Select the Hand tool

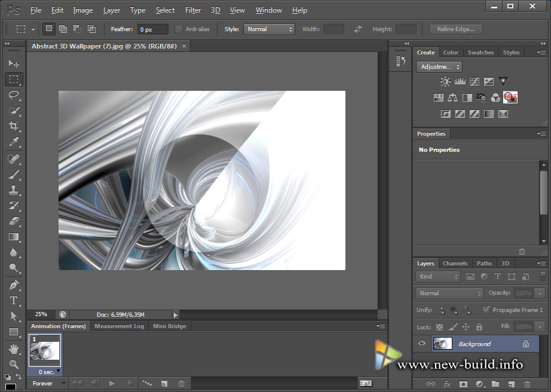tap(14, 348)
